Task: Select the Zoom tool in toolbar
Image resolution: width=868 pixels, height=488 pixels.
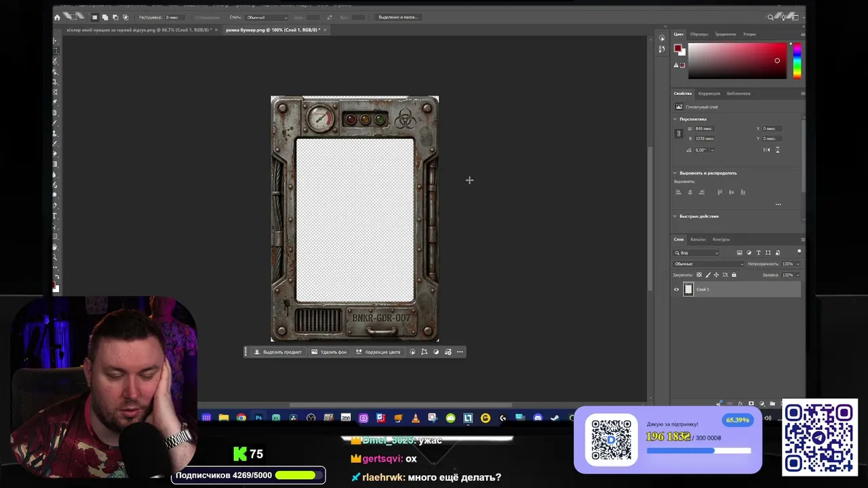Action: click(56, 256)
